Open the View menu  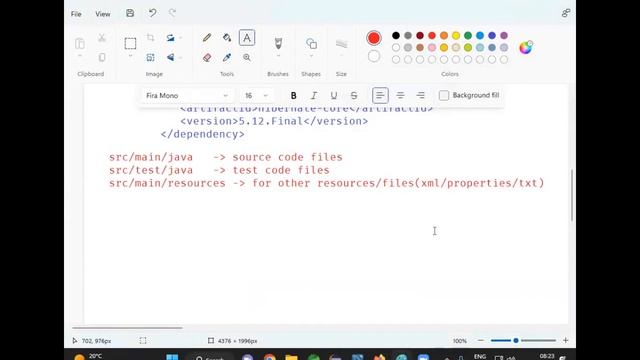coord(102,14)
